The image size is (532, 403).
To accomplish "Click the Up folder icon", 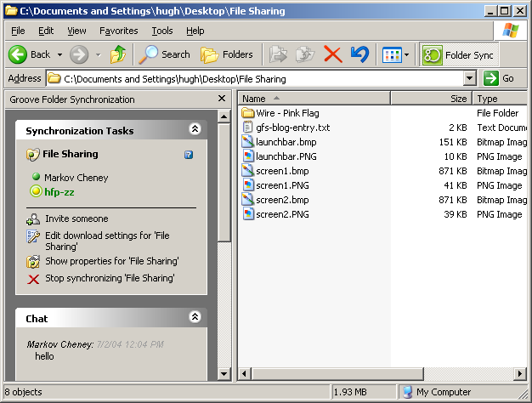I will pyautogui.click(x=118, y=54).
